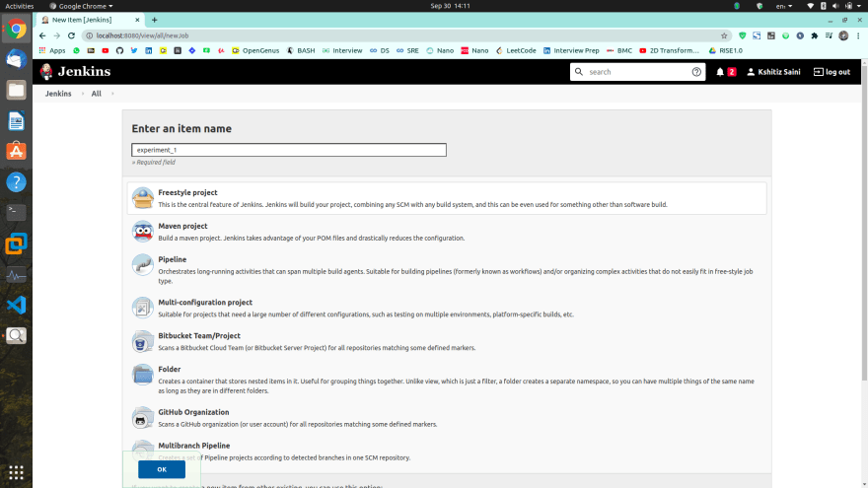Open Kshitiz Saini user profile link
The image size is (868, 488).
pos(773,72)
